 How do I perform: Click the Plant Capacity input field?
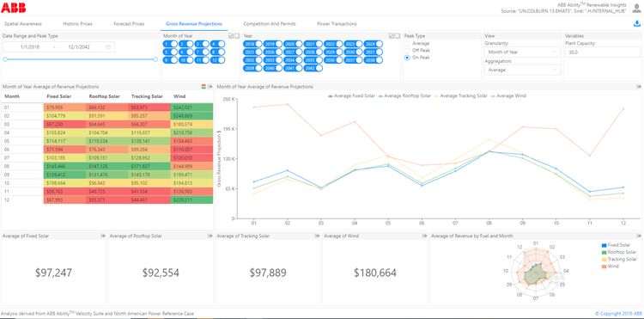[x=602, y=52]
